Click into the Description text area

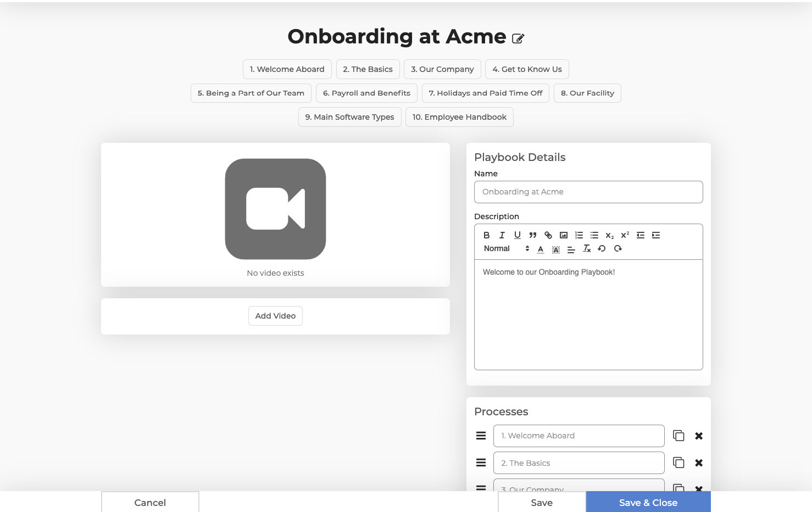click(588, 315)
